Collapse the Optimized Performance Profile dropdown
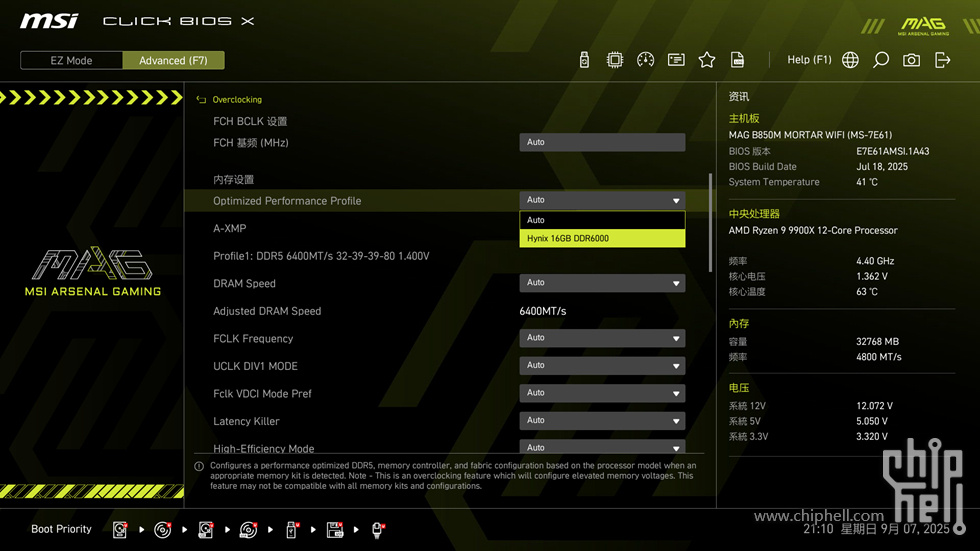 pos(602,200)
